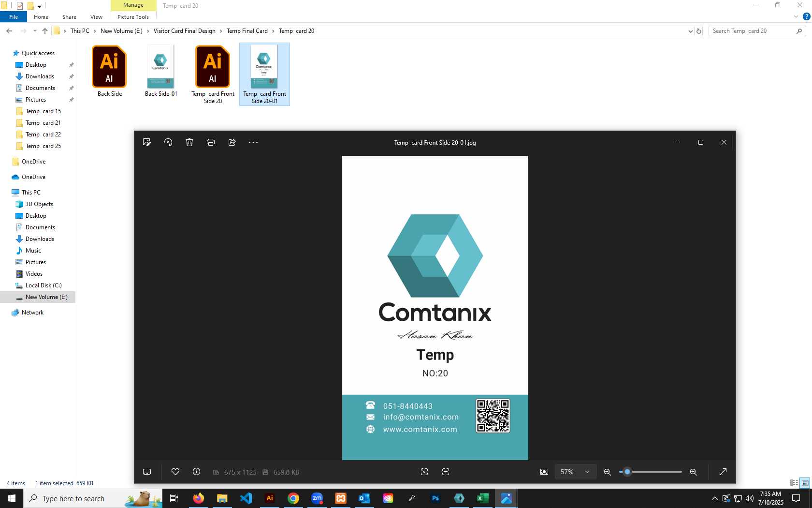Open the 57% zoom level dropdown
The width and height of the screenshot is (812, 508).
click(x=575, y=472)
